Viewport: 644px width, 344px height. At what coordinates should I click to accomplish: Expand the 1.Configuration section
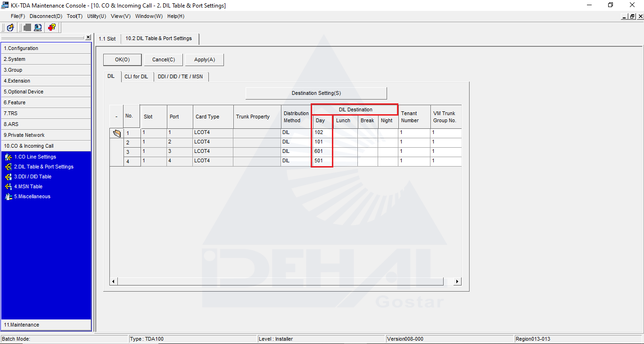click(46, 48)
